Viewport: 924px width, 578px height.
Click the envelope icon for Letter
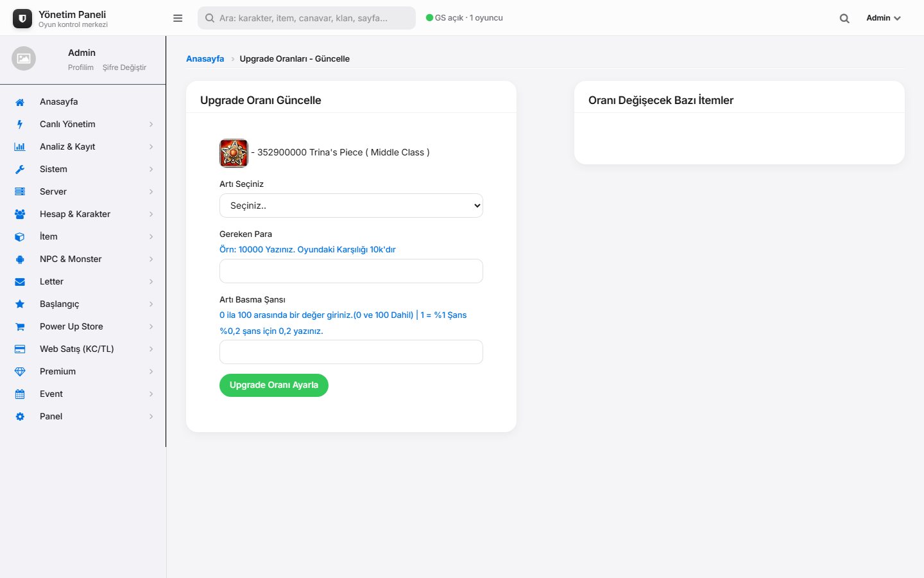(x=20, y=282)
